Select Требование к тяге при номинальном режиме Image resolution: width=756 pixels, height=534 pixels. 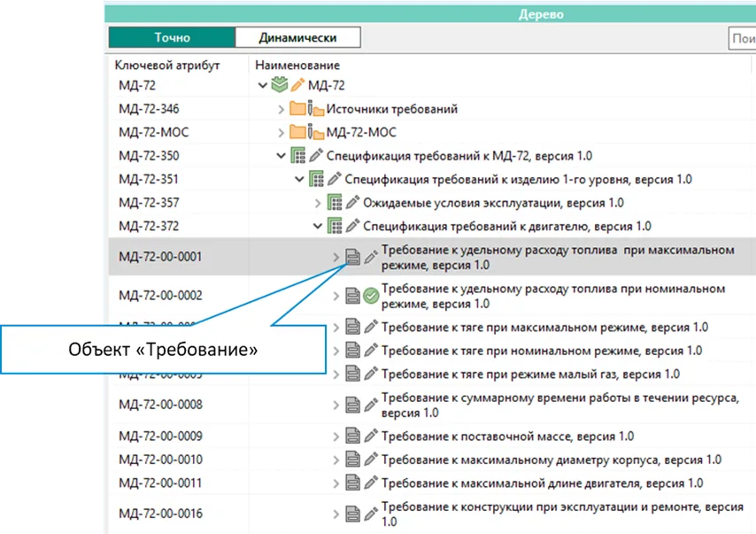click(542, 351)
